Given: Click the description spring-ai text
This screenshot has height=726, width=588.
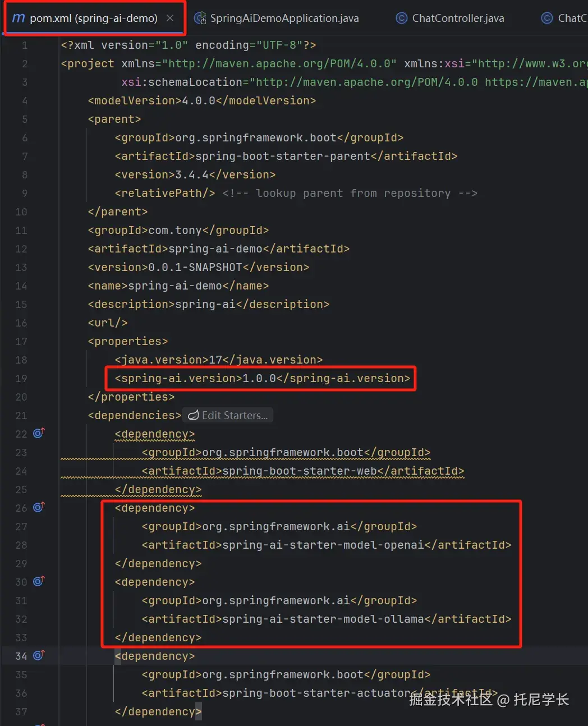Looking at the screenshot, I should click(205, 304).
